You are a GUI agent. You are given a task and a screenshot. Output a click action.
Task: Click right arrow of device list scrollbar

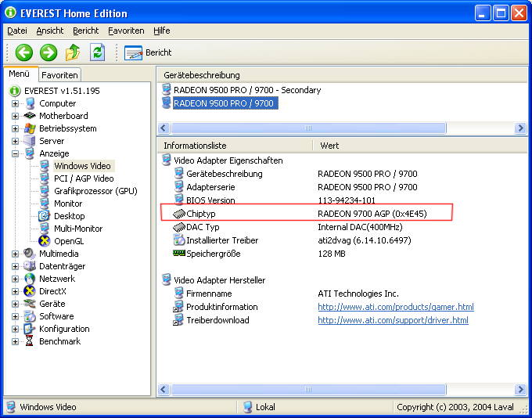520,128
